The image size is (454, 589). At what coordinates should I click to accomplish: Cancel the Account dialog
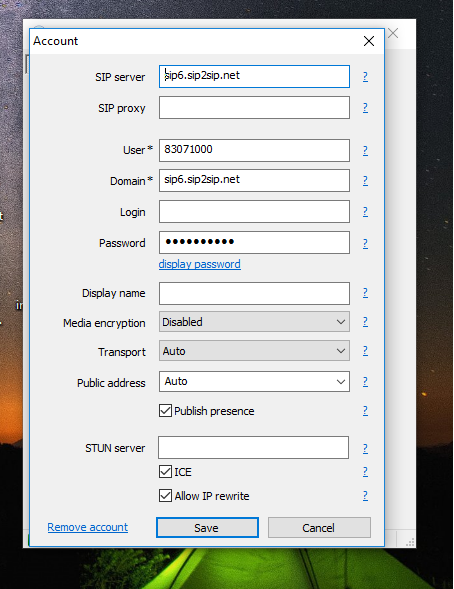click(319, 528)
